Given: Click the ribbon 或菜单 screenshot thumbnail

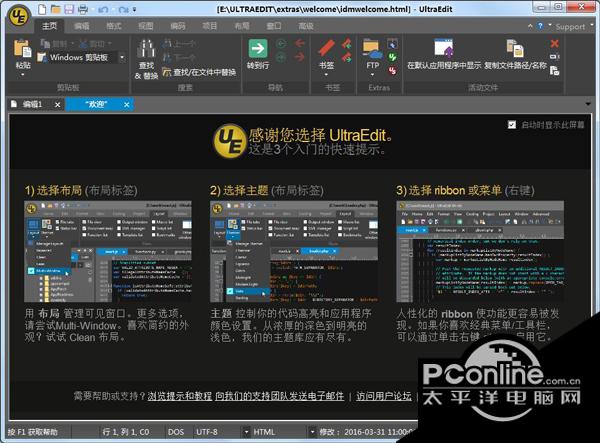Looking at the screenshot, I should (x=480, y=251).
